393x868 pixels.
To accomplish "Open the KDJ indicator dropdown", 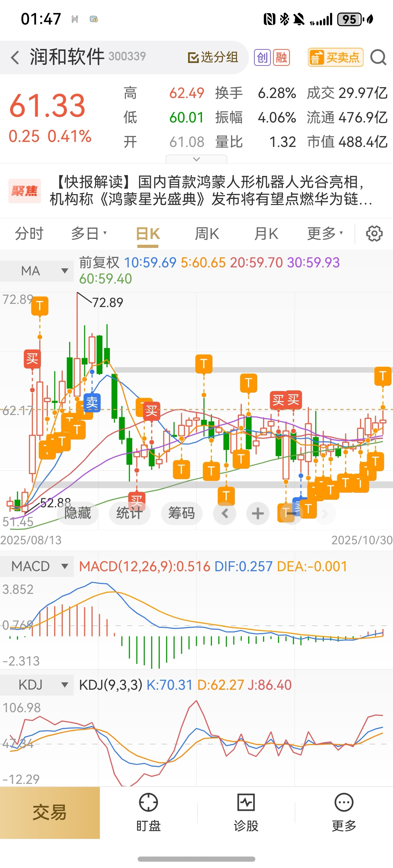I will tap(37, 685).
